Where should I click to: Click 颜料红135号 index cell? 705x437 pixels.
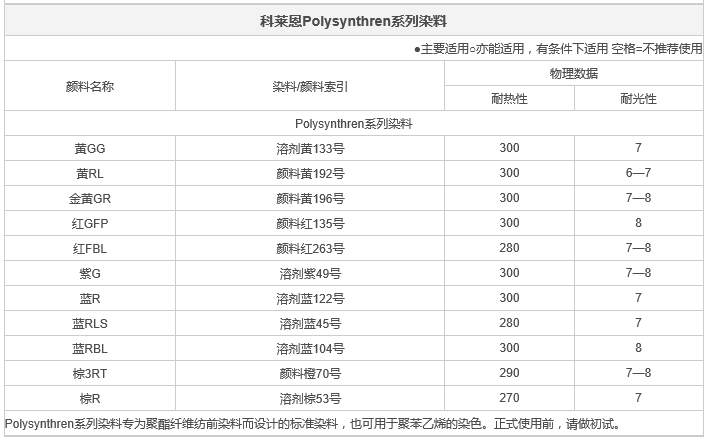(x=310, y=223)
